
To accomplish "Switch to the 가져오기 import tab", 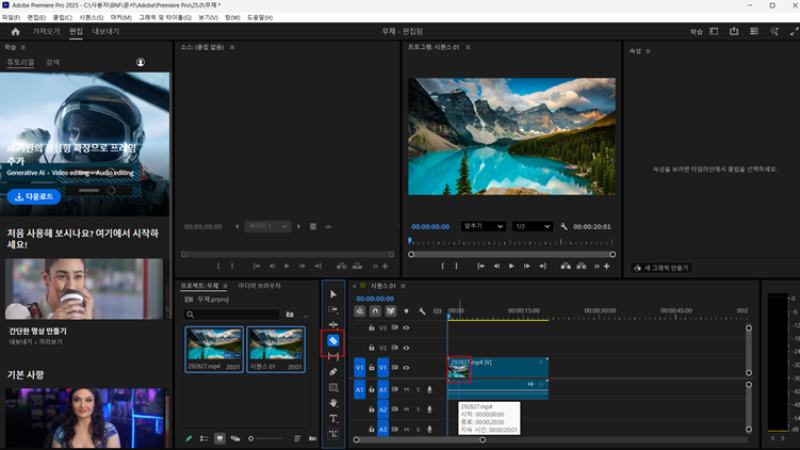I will pos(46,31).
